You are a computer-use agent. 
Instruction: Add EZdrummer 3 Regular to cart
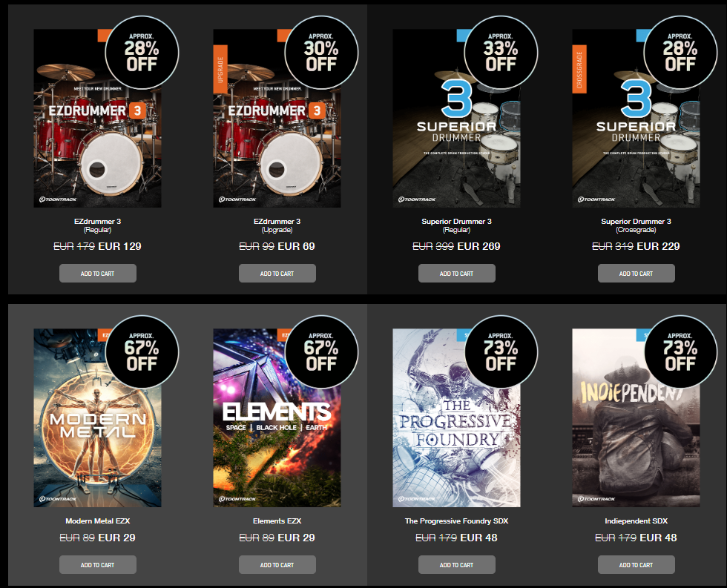coord(98,274)
